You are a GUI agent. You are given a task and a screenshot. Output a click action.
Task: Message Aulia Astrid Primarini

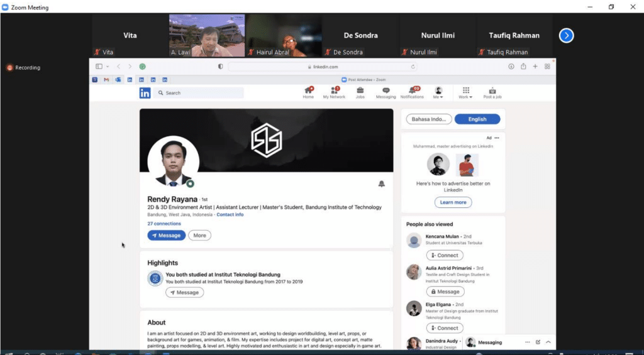click(445, 292)
